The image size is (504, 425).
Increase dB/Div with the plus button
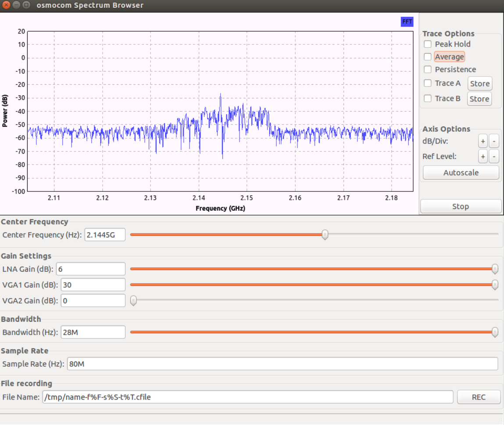pos(483,141)
